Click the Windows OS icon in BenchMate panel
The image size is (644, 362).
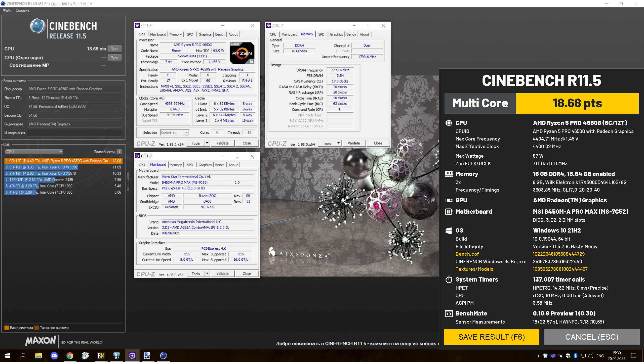tap(449, 231)
